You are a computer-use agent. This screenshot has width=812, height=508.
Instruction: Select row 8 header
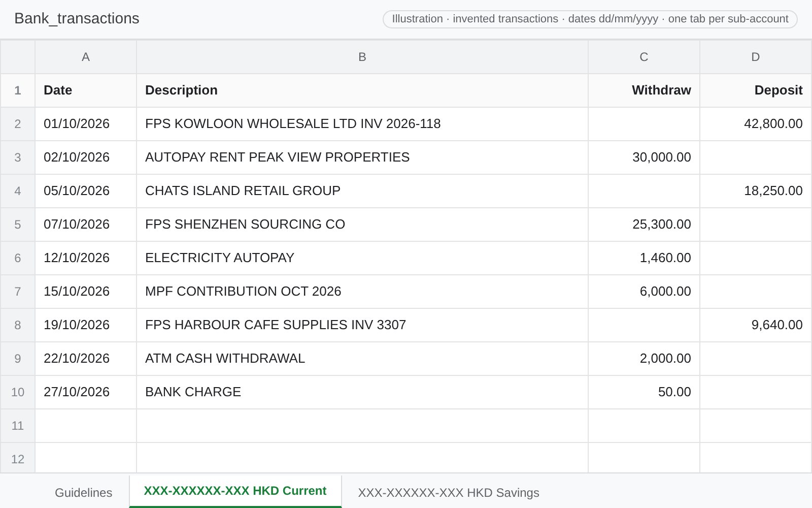pos(18,325)
